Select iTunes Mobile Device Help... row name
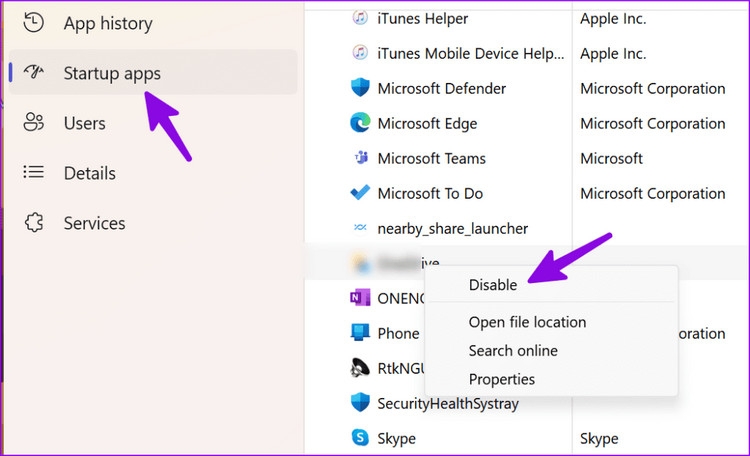 tap(471, 54)
